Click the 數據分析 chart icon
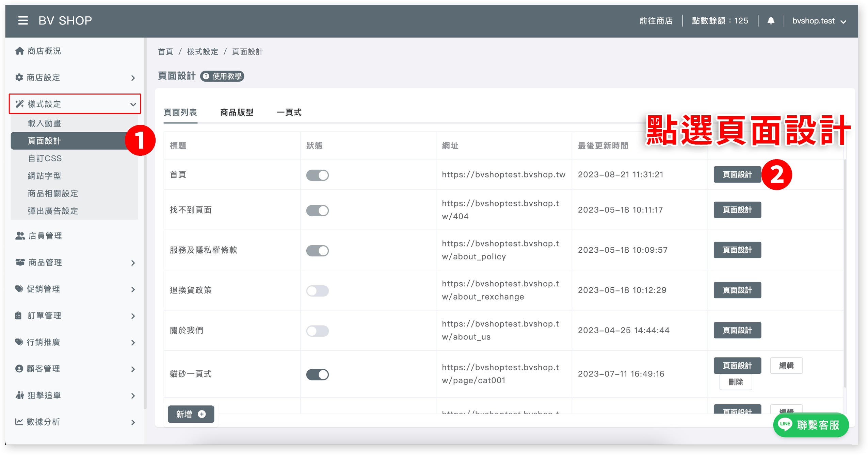Screen dimensions: 868x455 19,422
